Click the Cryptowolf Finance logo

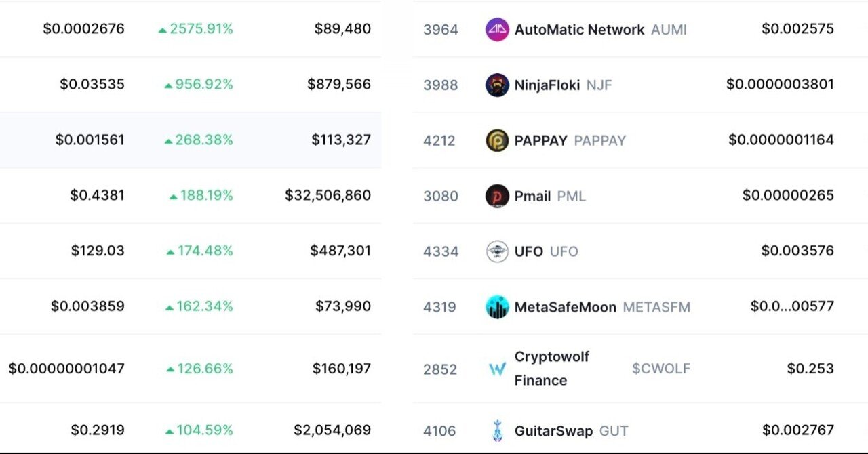pyautogui.click(x=497, y=369)
